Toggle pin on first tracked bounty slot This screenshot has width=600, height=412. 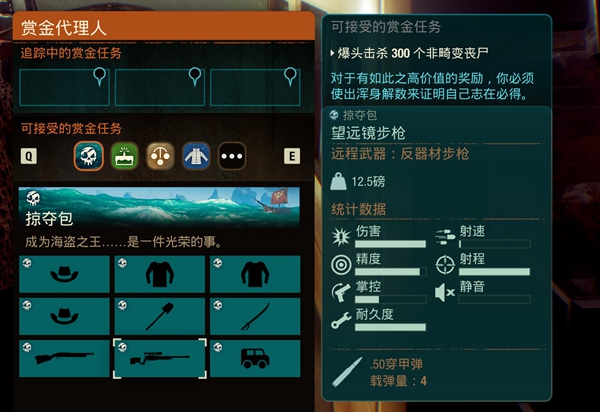[x=99, y=77]
